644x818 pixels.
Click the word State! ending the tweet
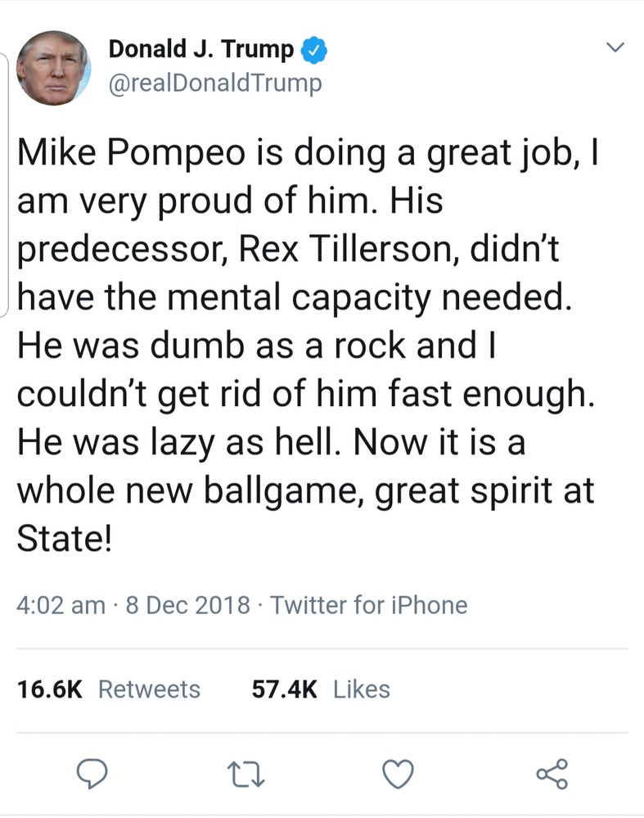63,542
